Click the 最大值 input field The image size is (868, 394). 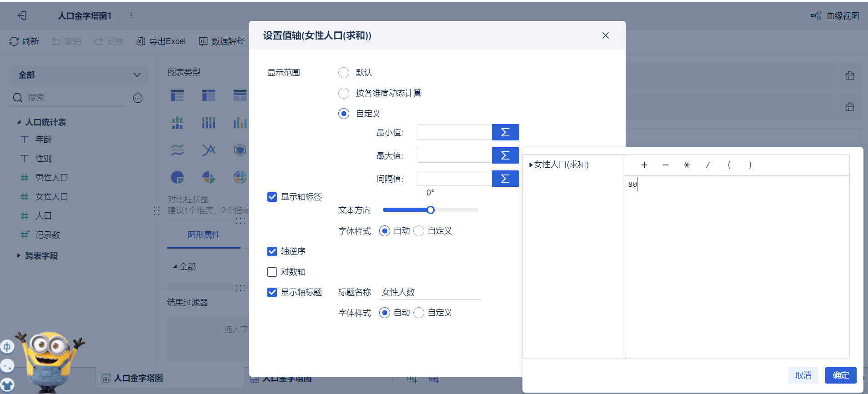pyautogui.click(x=454, y=155)
